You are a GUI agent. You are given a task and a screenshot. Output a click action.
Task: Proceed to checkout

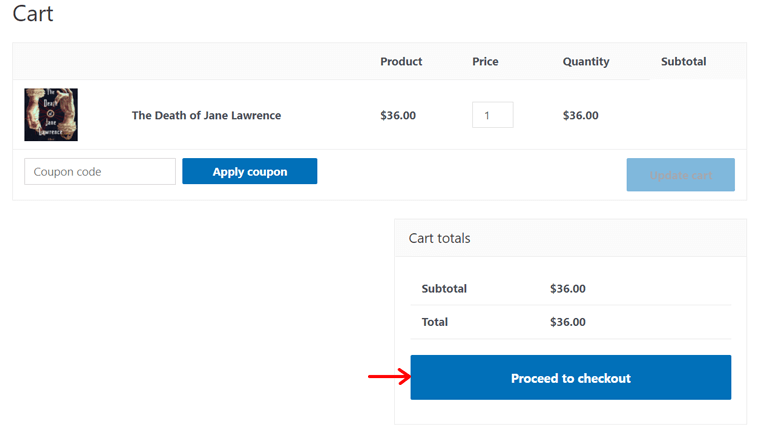coord(570,378)
